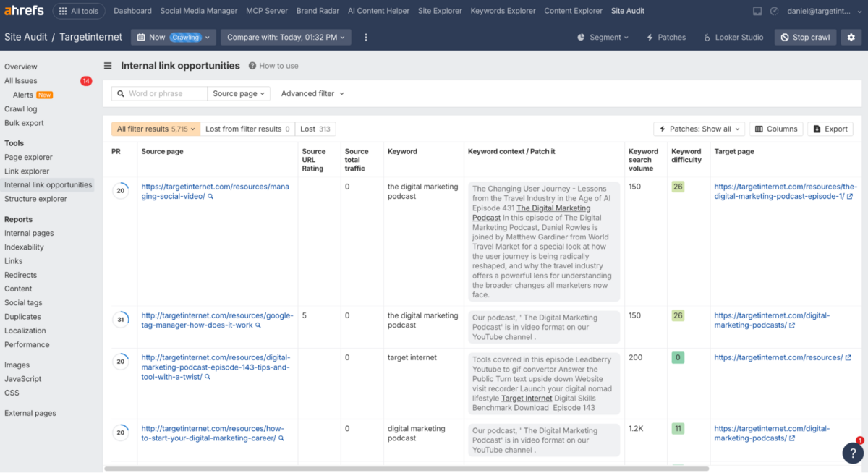Open the three-dot more options menu
The width and height of the screenshot is (868, 473).
click(366, 37)
